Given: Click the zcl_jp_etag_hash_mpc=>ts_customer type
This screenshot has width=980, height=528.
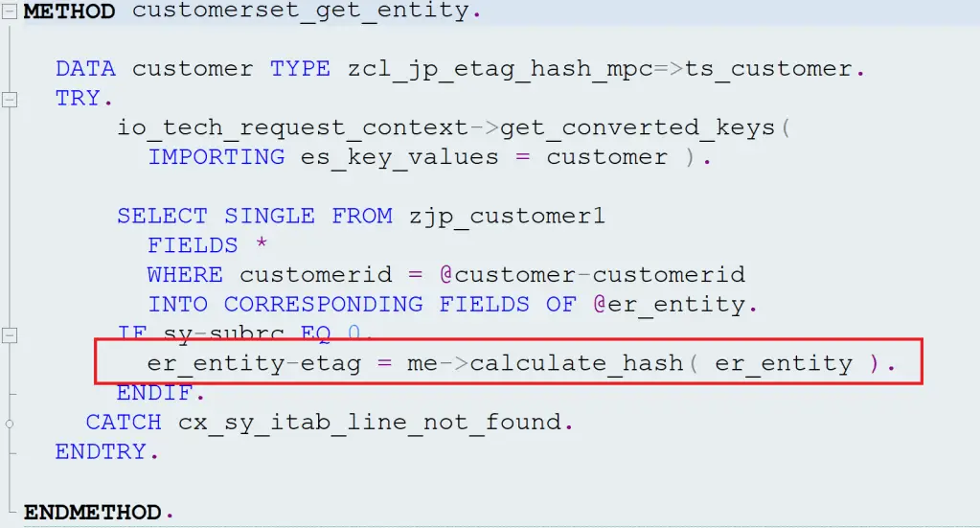Looking at the screenshot, I should point(600,69).
